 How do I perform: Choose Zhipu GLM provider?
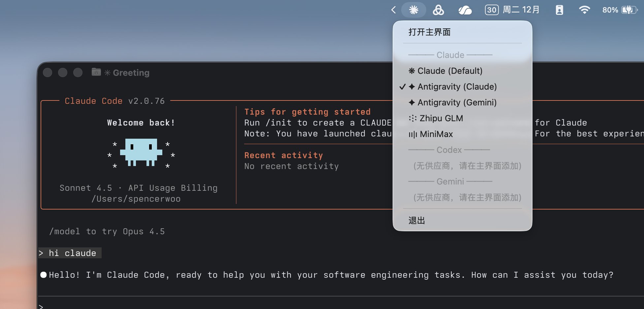tap(441, 118)
